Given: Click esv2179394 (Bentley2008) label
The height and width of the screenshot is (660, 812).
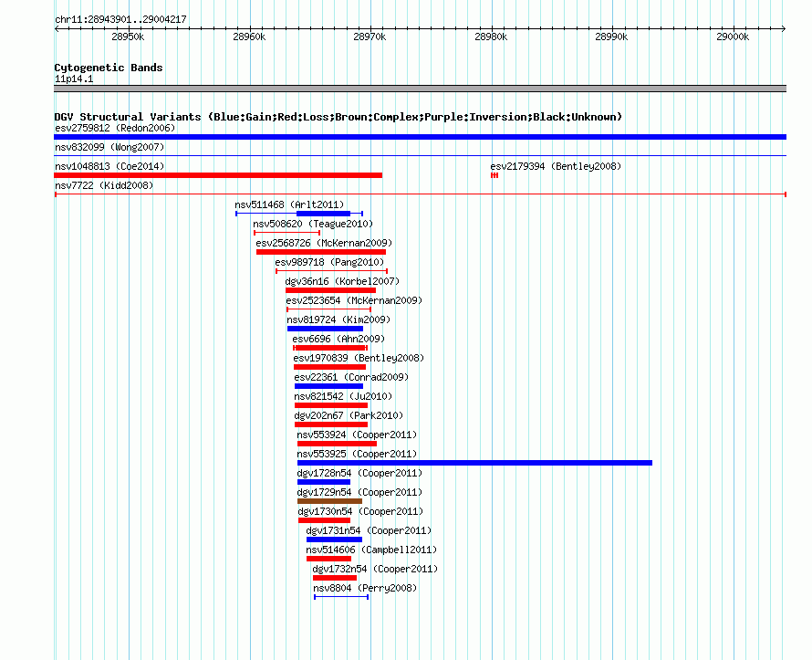Looking at the screenshot, I should coord(556,166).
